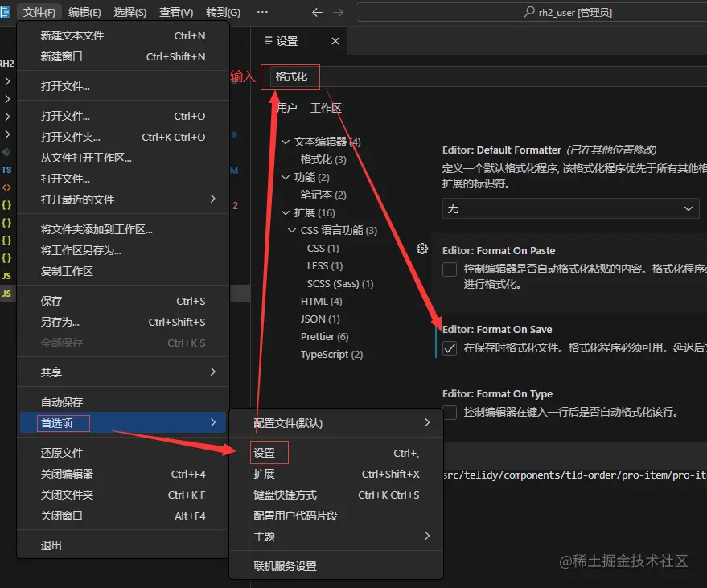This screenshot has width=707, height=588.
Task: Click the rh2_user [管理员] command center box
Action: pyautogui.click(x=531, y=12)
